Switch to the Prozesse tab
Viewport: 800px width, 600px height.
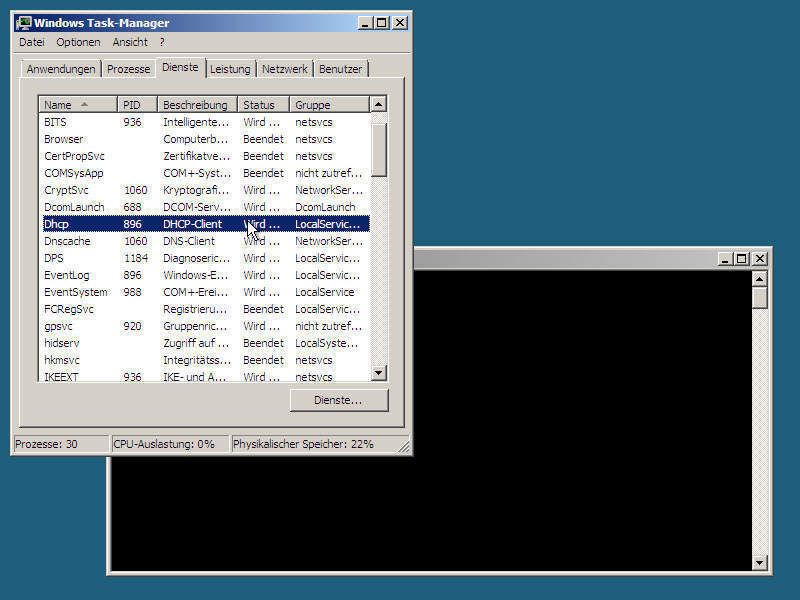click(x=128, y=69)
